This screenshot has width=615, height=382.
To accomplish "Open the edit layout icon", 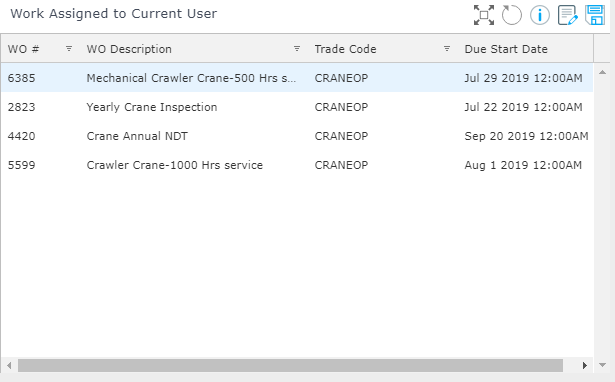I will pyautogui.click(x=568, y=15).
